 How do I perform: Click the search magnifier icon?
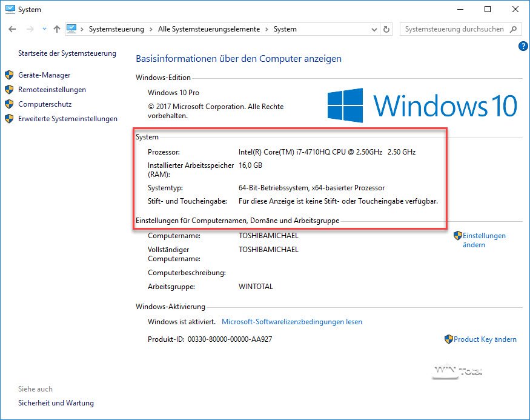click(x=513, y=30)
